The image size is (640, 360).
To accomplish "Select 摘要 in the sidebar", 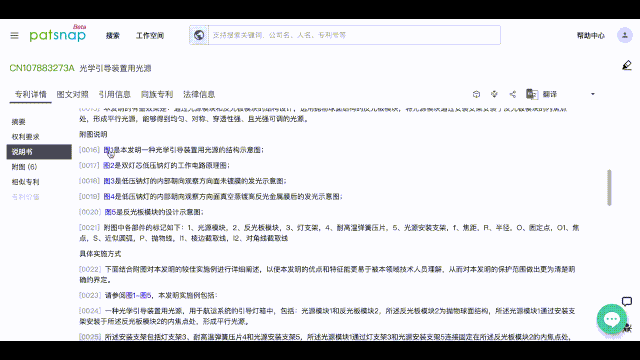I will click(x=18, y=122).
